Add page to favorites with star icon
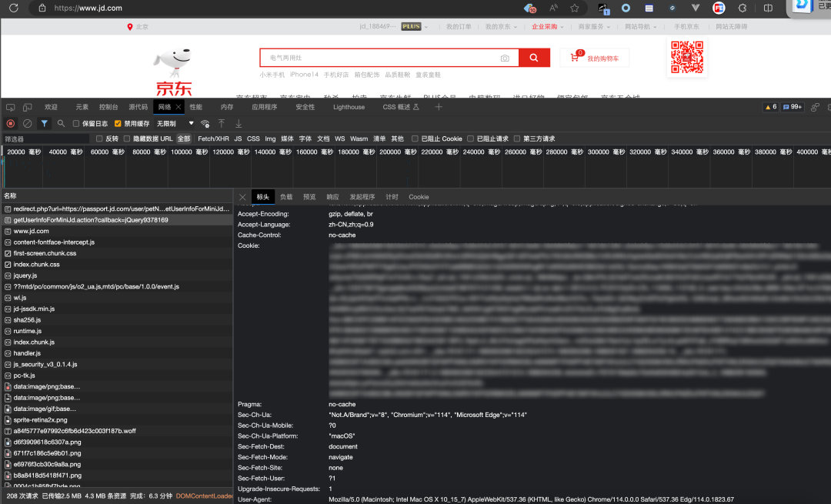Screen dimensions: 831x504 (575, 8)
